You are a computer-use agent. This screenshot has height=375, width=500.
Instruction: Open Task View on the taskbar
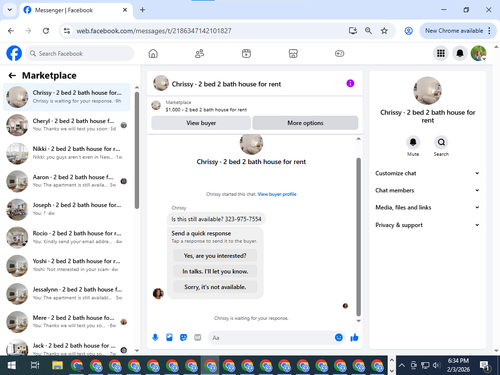35,365
